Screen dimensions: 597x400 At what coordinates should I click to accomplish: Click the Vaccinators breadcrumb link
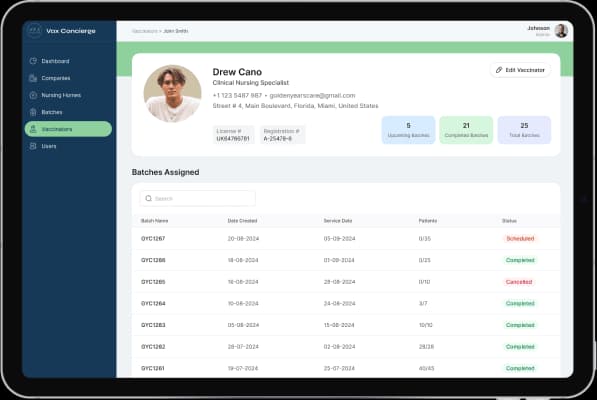pos(145,31)
